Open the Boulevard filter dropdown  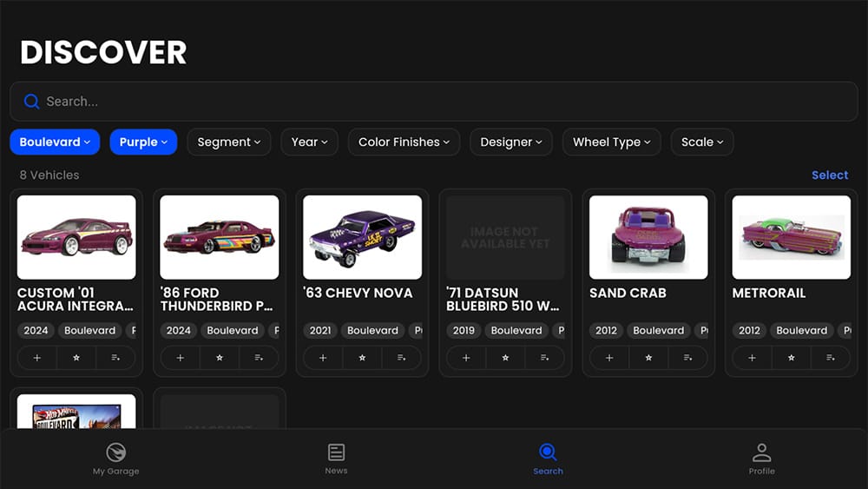pos(55,142)
